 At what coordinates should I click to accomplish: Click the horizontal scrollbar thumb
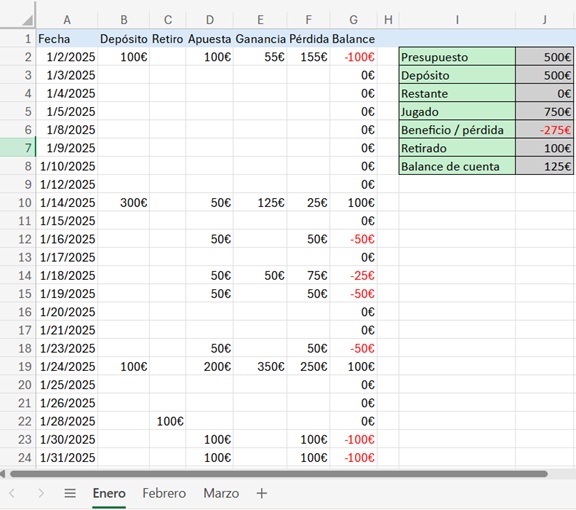tap(279, 474)
